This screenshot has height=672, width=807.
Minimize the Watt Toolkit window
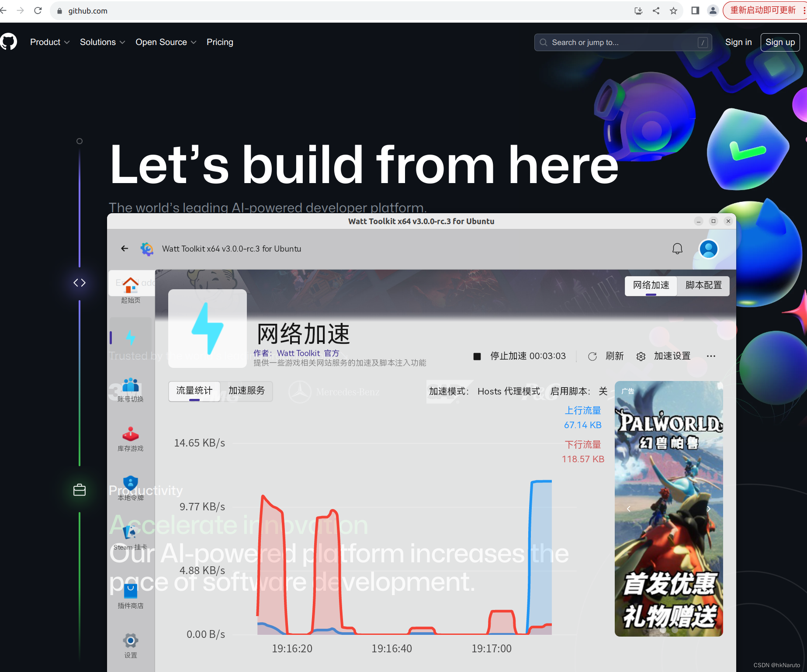[x=699, y=221]
